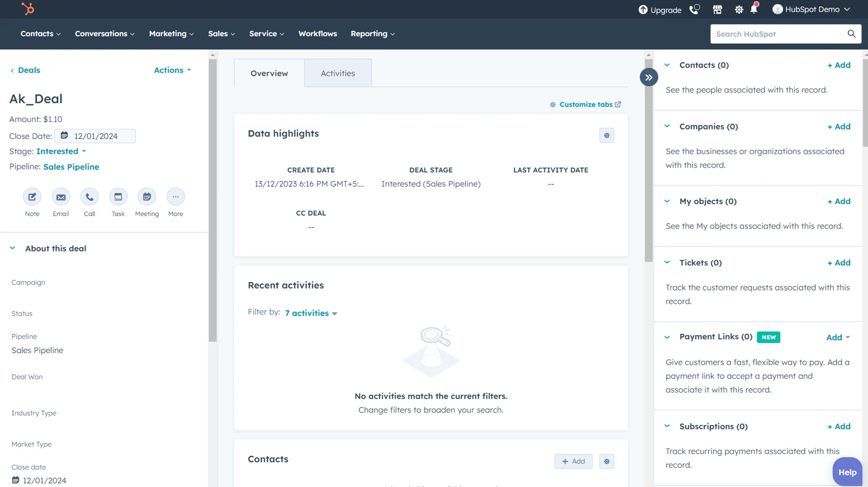868x487 pixels.
Task: Switch to the Activities tab
Action: coord(338,73)
